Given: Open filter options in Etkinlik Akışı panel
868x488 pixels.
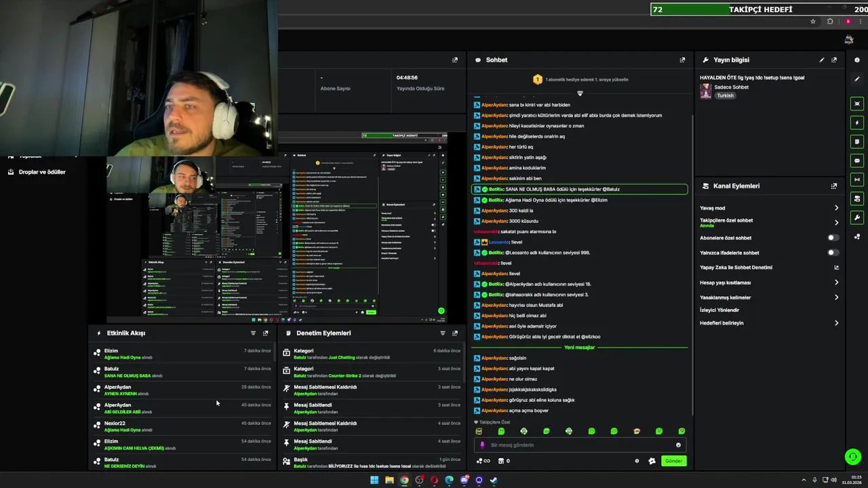Looking at the screenshot, I should coord(254,333).
